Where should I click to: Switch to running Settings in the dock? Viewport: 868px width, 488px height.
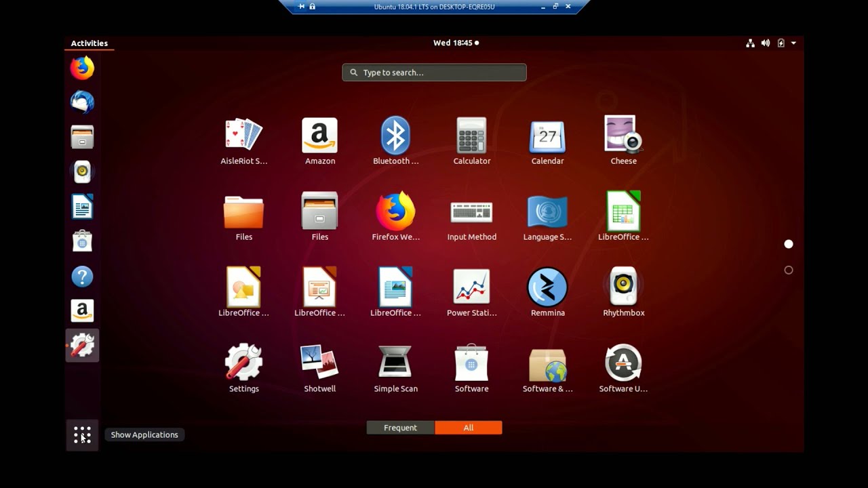click(82, 346)
